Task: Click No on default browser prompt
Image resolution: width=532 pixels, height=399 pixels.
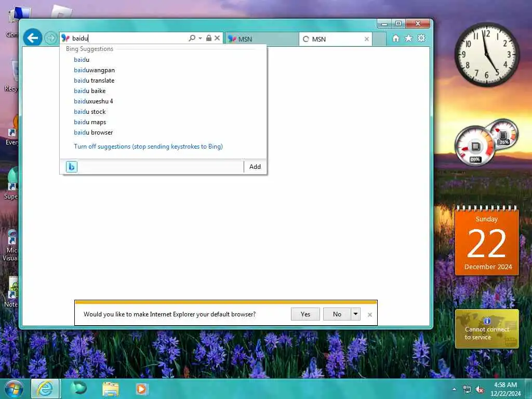Action: pos(337,314)
